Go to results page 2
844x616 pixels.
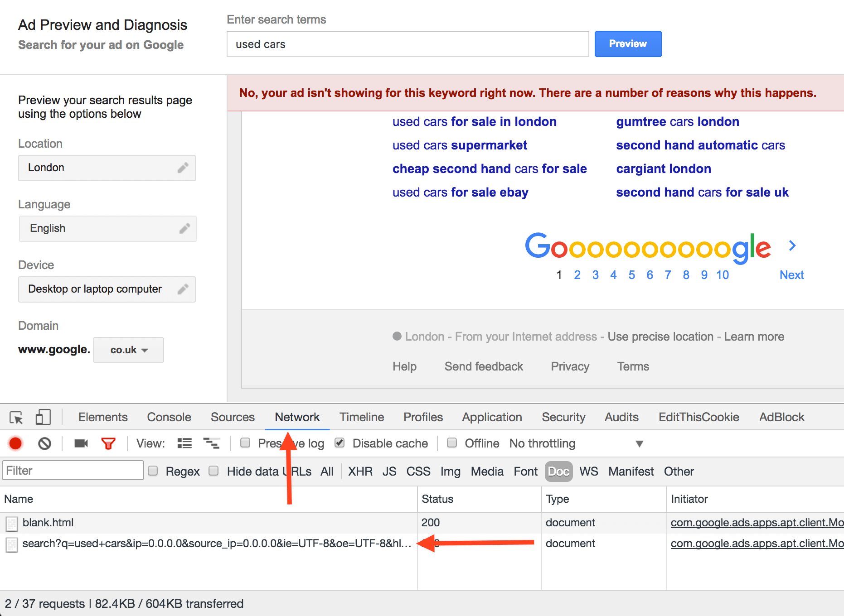tap(577, 275)
